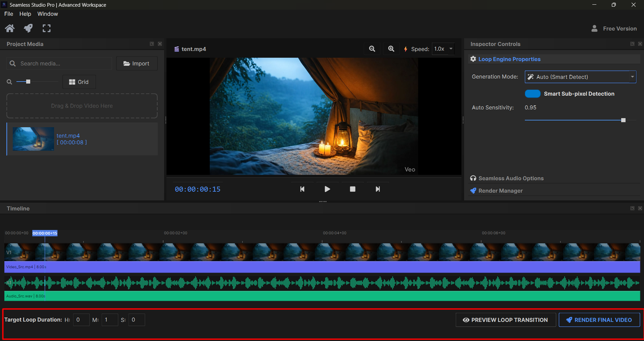
Task: Click the headphones Seamless Audio icon
Action: 473,178
